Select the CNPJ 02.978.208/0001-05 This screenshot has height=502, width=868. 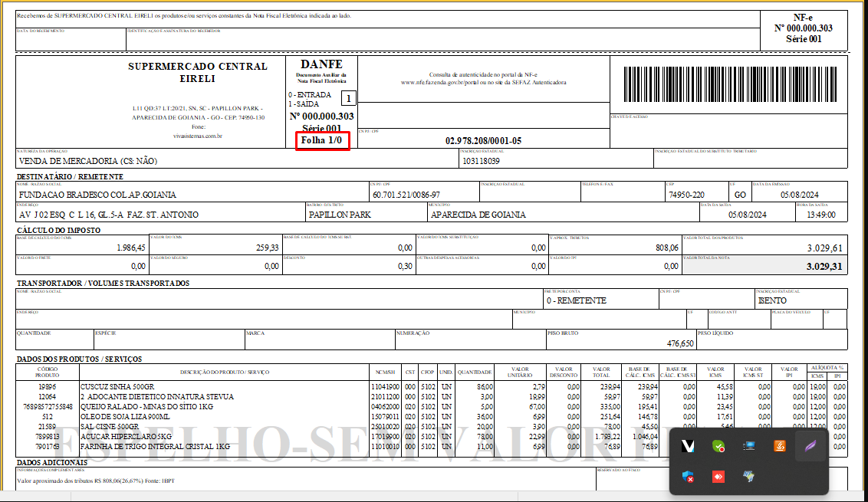483,140
